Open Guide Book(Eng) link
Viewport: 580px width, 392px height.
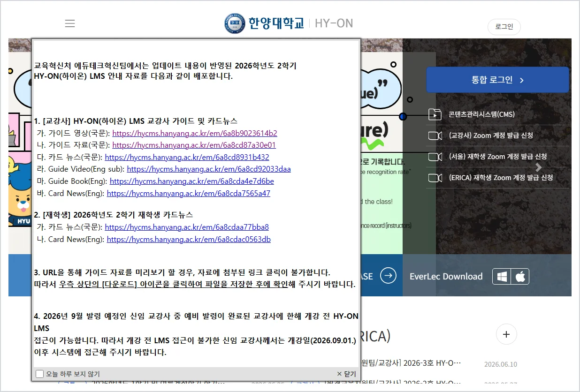(x=192, y=181)
